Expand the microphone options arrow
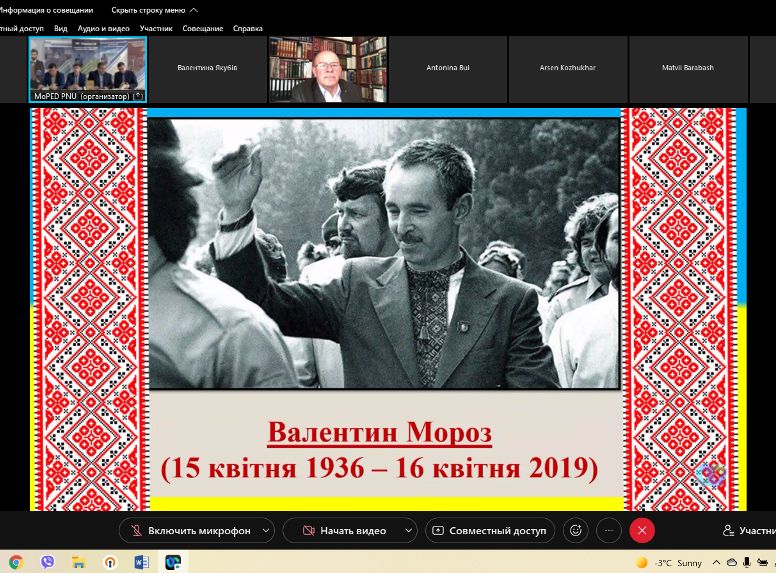 click(265, 530)
